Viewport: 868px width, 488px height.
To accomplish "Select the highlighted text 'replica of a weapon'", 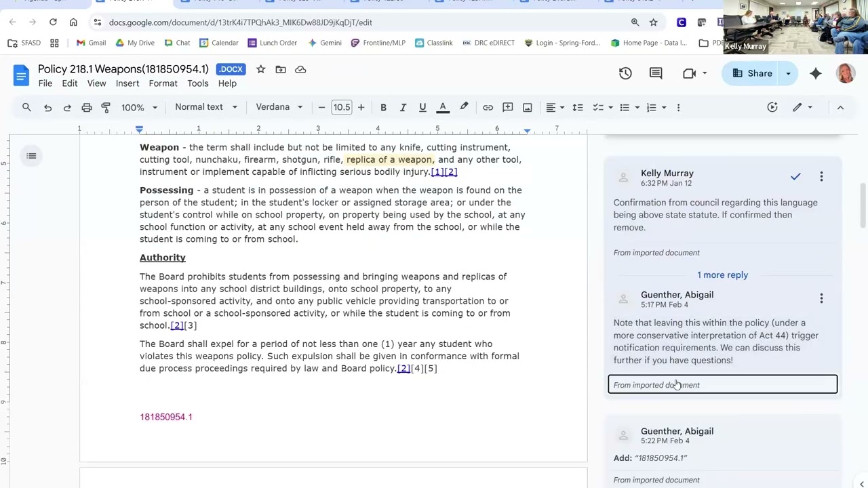I will (x=389, y=159).
